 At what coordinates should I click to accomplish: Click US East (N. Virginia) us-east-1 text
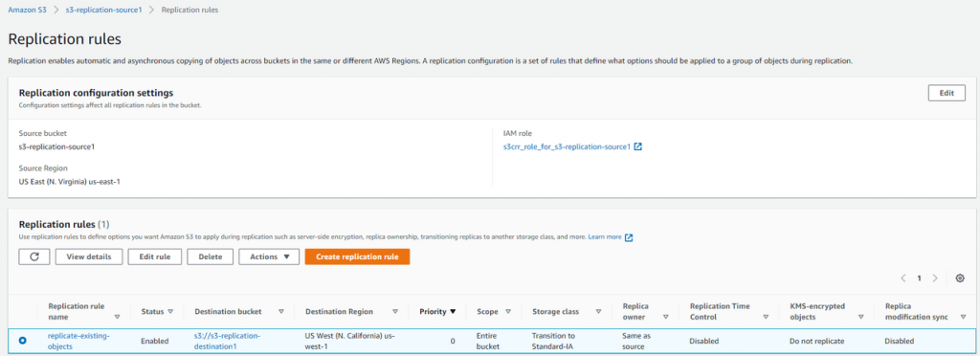coord(70,182)
